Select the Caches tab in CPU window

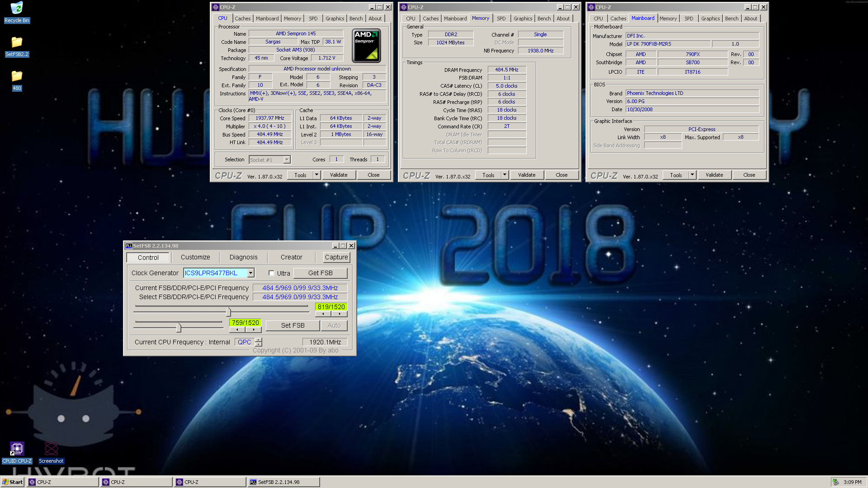point(242,19)
